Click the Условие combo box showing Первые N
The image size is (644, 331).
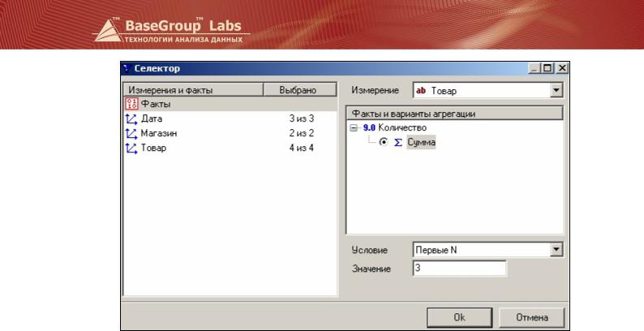click(x=488, y=249)
